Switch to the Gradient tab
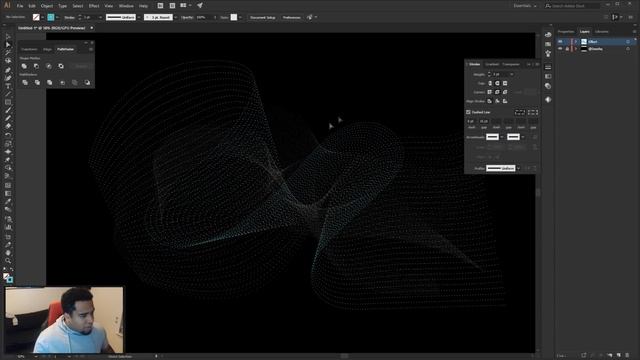 tap(492, 64)
